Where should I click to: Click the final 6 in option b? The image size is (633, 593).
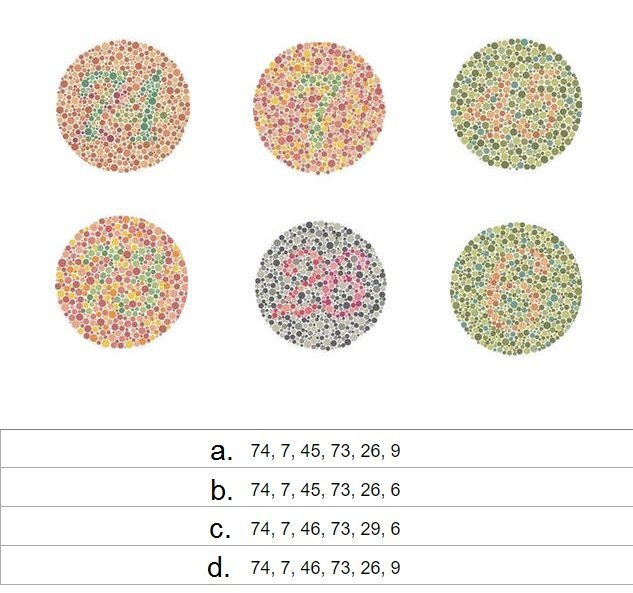coord(396,490)
